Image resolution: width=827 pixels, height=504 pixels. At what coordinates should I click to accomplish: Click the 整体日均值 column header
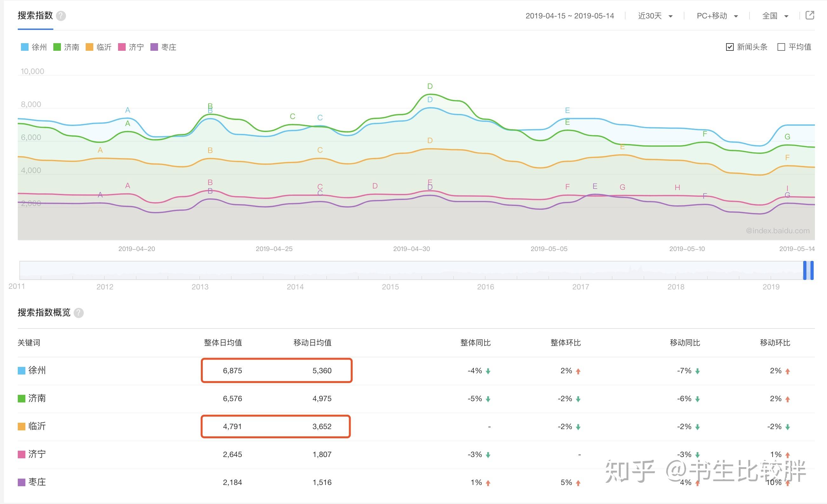pos(223,342)
